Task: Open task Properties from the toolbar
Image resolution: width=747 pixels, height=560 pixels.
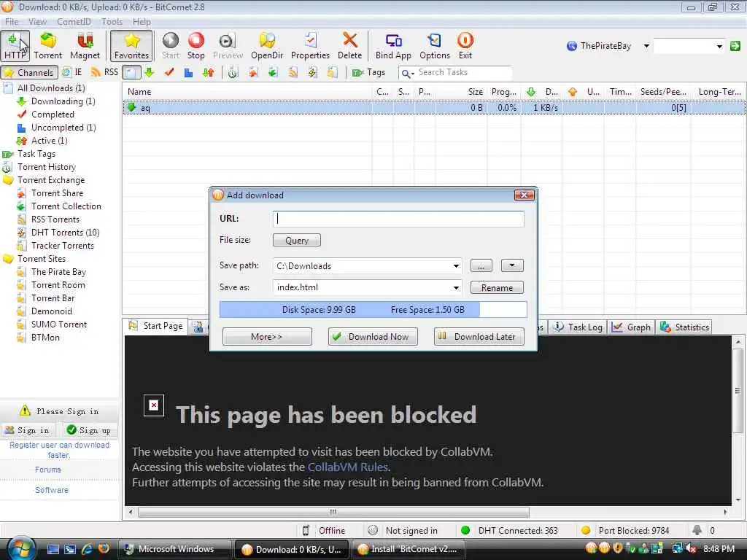Action: [x=310, y=46]
